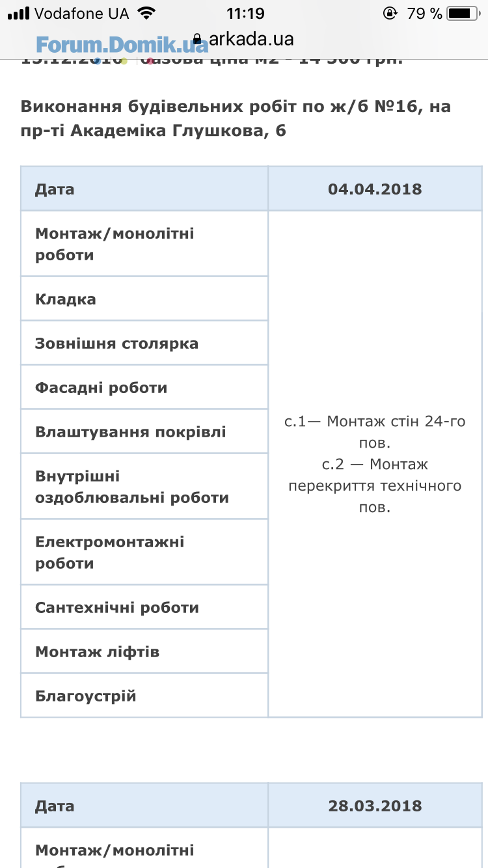488x868 pixels.
Task: Tap the Wi-Fi status icon
Action: [x=146, y=13]
